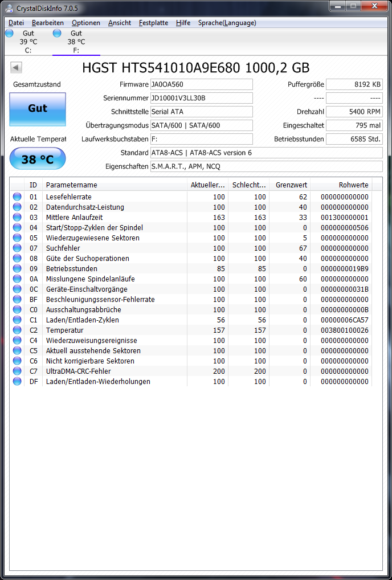Click raw value 003800100026
392x580 pixels.
[x=345, y=330]
